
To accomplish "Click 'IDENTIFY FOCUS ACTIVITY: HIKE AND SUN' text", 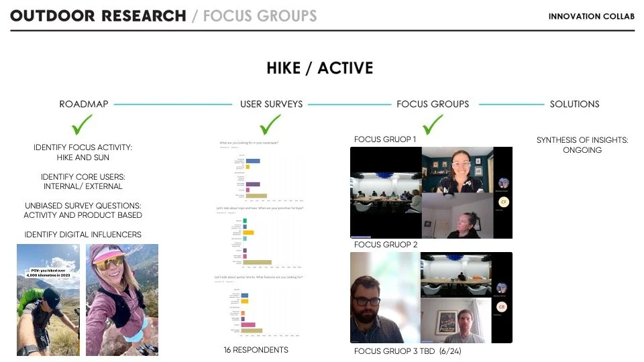I will 83,152.
